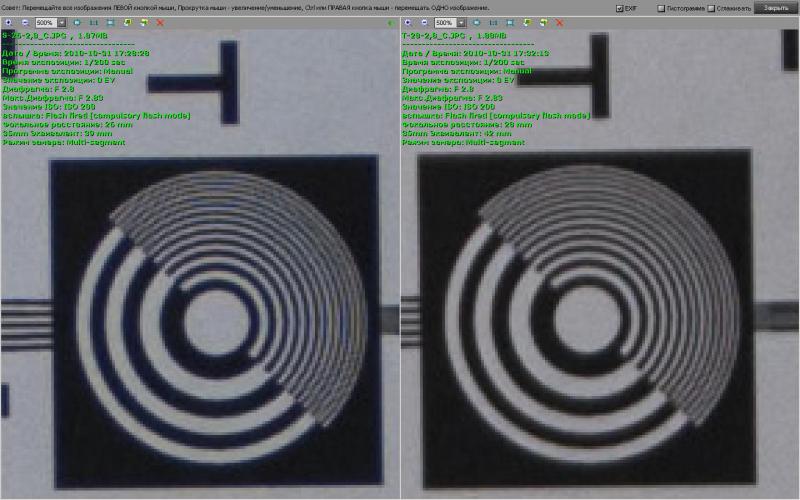Click right focal length 28 mm line
Image resolution: width=800 pixels, height=500 pixels.
(x=467, y=124)
